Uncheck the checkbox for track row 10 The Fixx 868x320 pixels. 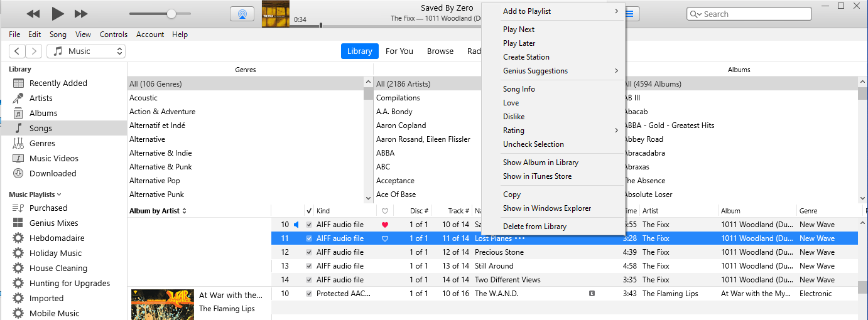tap(308, 225)
